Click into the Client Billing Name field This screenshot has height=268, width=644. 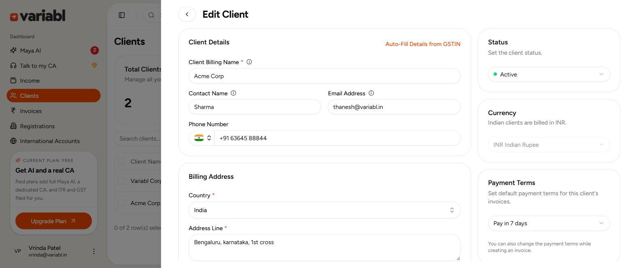click(324, 76)
